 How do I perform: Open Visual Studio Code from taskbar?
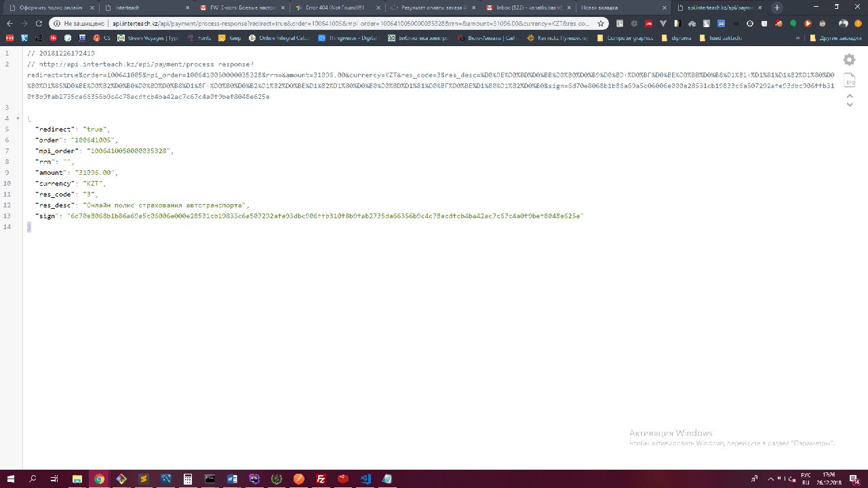[x=366, y=479]
